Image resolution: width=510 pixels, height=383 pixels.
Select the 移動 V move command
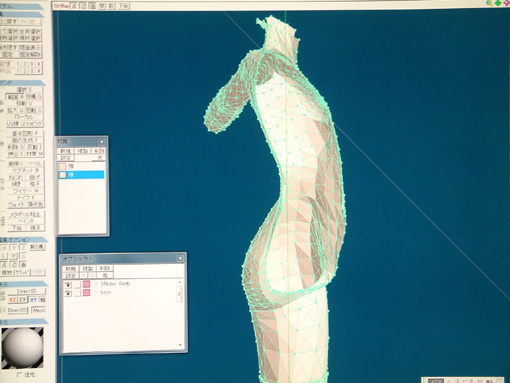click(24, 103)
